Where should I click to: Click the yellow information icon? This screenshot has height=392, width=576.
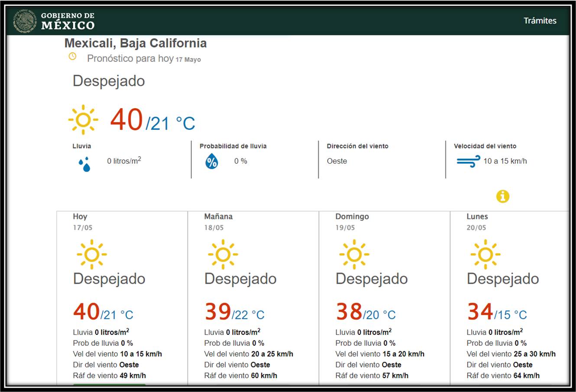(x=502, y=196)
